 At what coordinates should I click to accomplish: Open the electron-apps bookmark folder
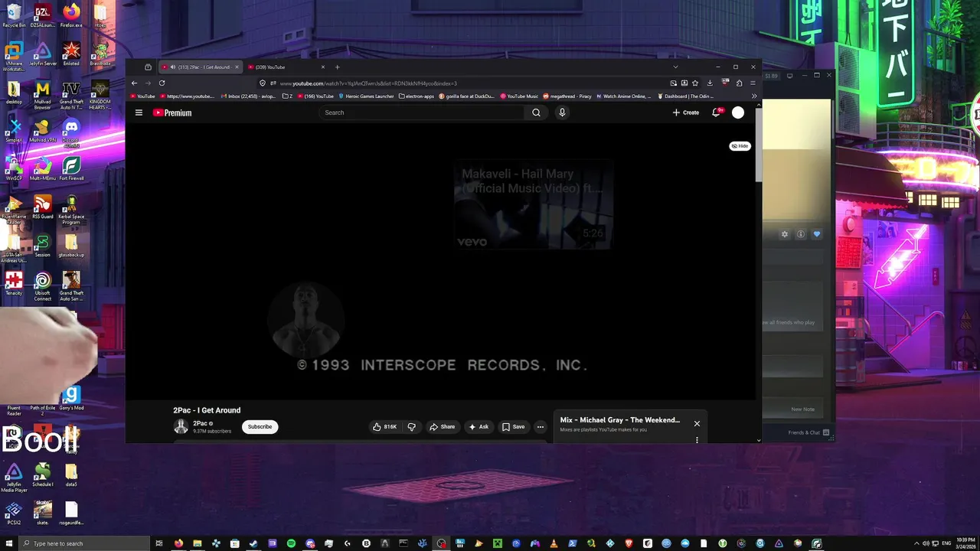tap(416, 96)
